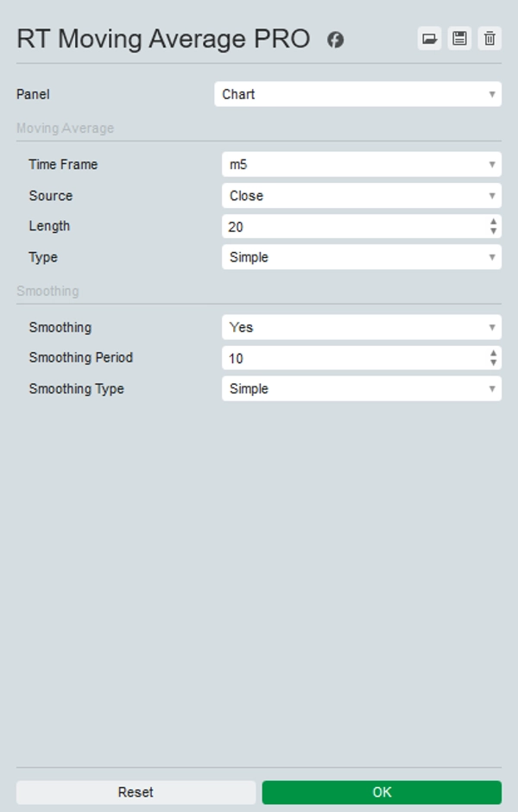Open the Smoothing Type dropdown
This screenshot has height=812, width=518.
coord(360,388)
